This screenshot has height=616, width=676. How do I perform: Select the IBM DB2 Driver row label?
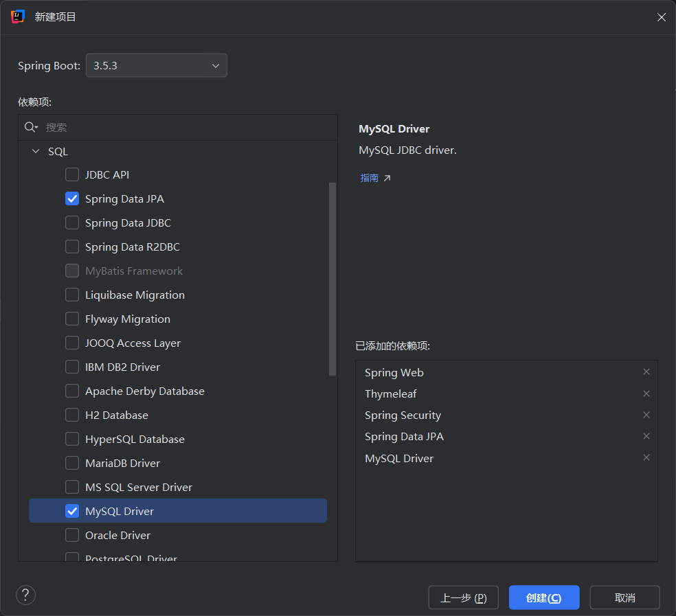[122, 367]
